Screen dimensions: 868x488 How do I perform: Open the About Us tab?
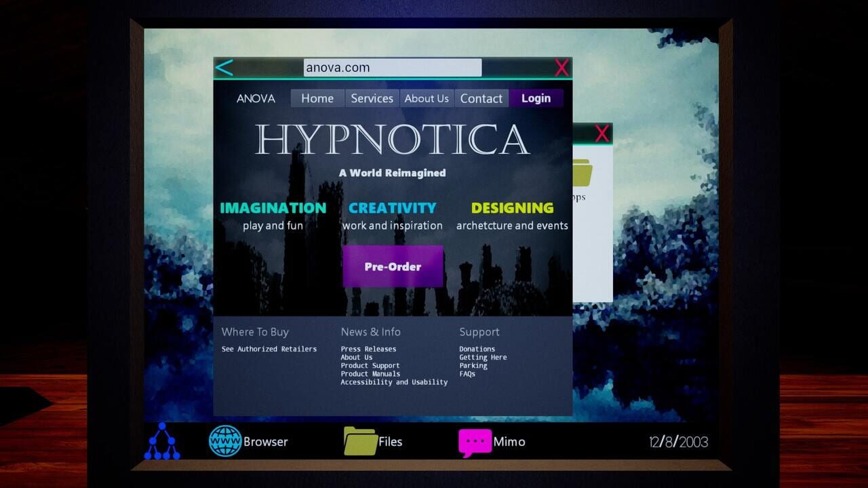tap(427, 98)
